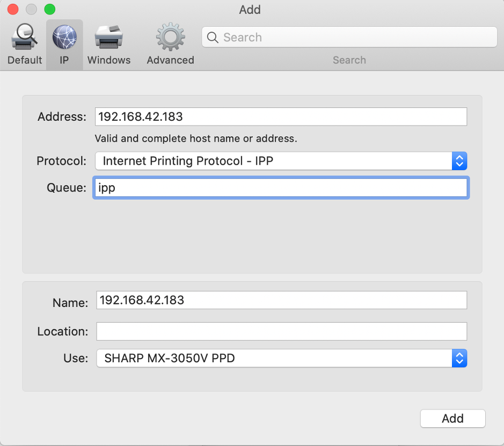Click the Add button

(x=452, y=419)
